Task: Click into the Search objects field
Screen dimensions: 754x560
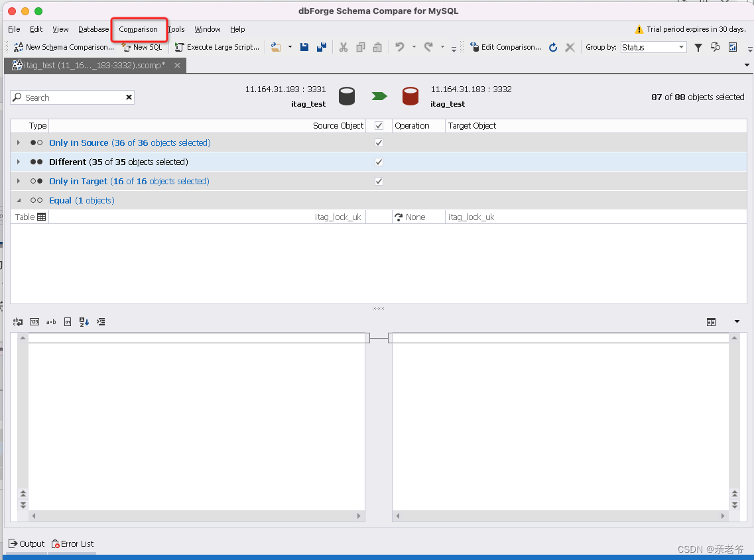Action: coord(73,97)
